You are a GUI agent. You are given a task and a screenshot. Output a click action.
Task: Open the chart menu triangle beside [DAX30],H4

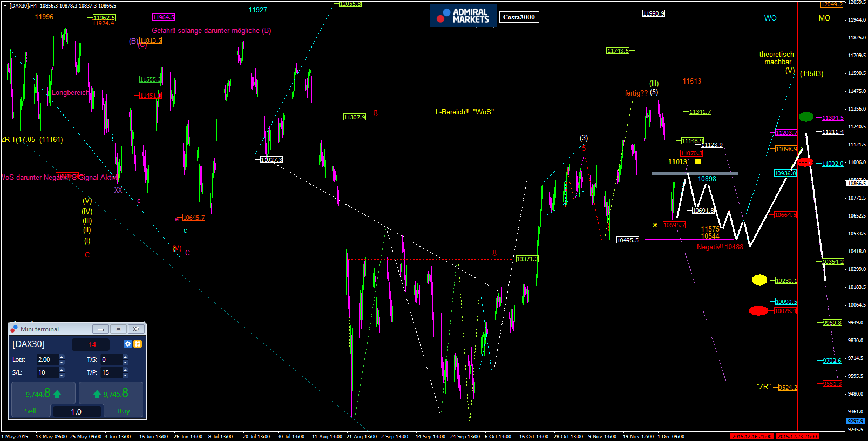coord(5,6)
